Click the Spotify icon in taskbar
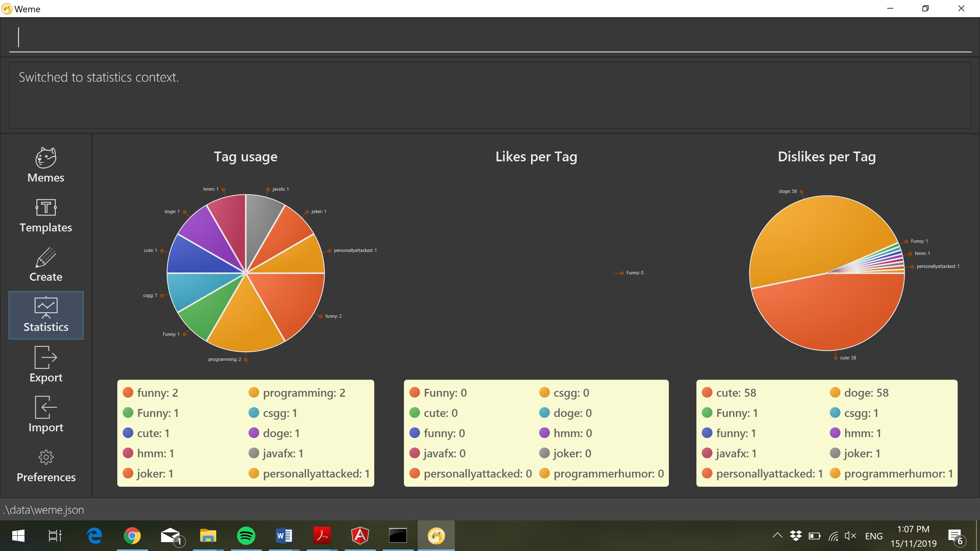Viewport: 980px width, 551px height. click(246, 536)
